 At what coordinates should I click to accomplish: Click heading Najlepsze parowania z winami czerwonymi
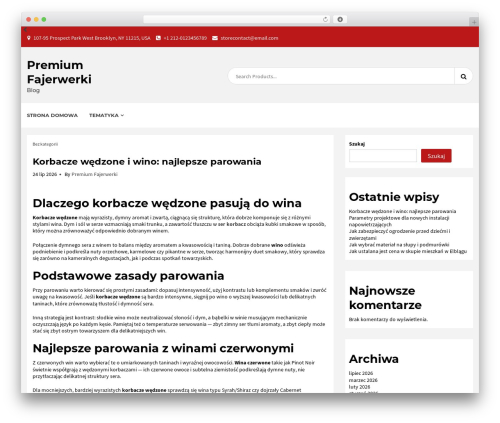[x=163, y=348]
